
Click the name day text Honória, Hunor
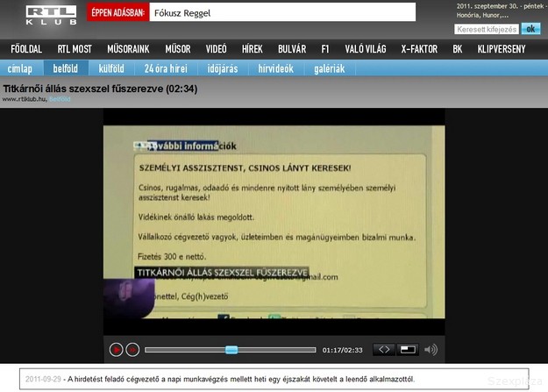coord(482,16)
